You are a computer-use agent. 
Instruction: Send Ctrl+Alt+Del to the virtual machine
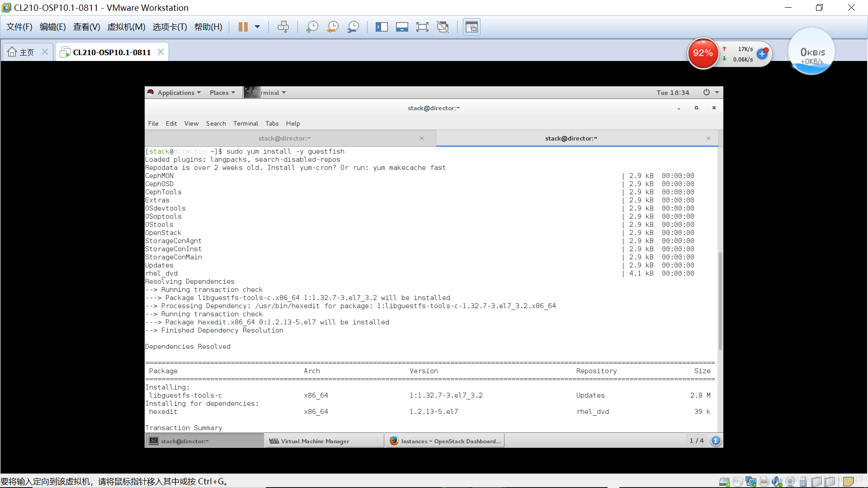pos(283,27)
